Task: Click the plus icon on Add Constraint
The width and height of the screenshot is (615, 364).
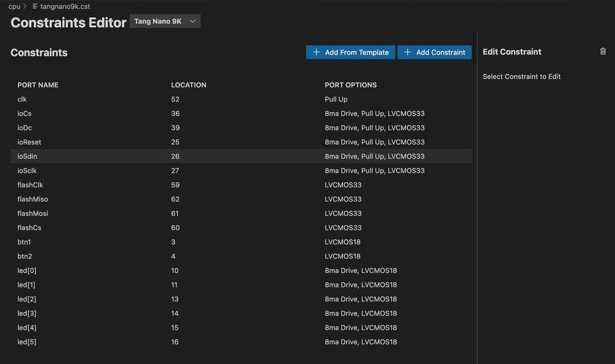Action: pyautogui.click(x=407, y=52)
